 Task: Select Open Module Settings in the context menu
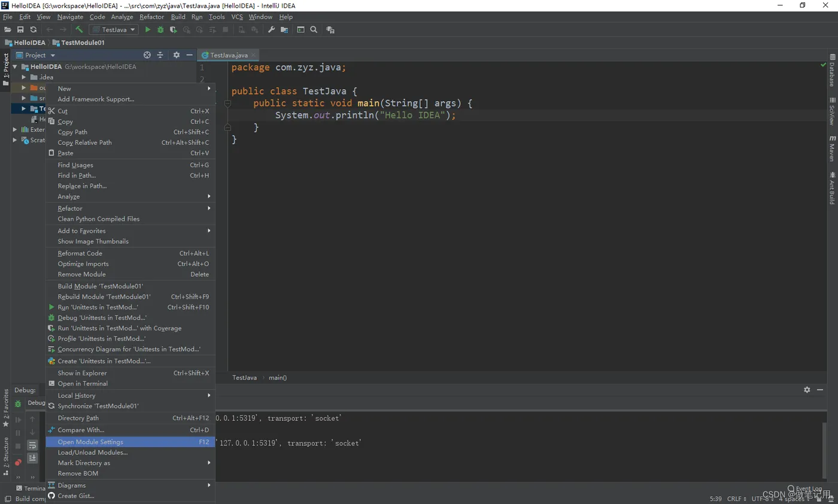(x=130, y=442)
